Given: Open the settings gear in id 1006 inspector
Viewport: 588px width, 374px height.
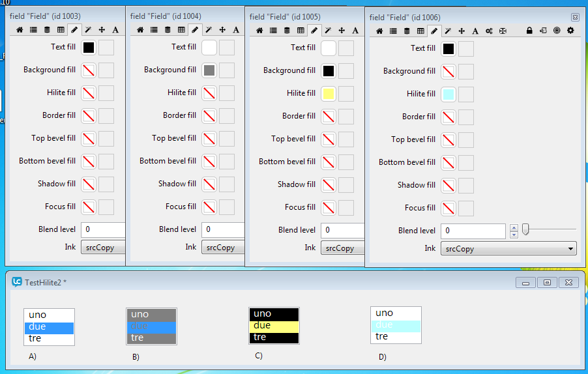Looking at the screenshot, I should 570,31.
